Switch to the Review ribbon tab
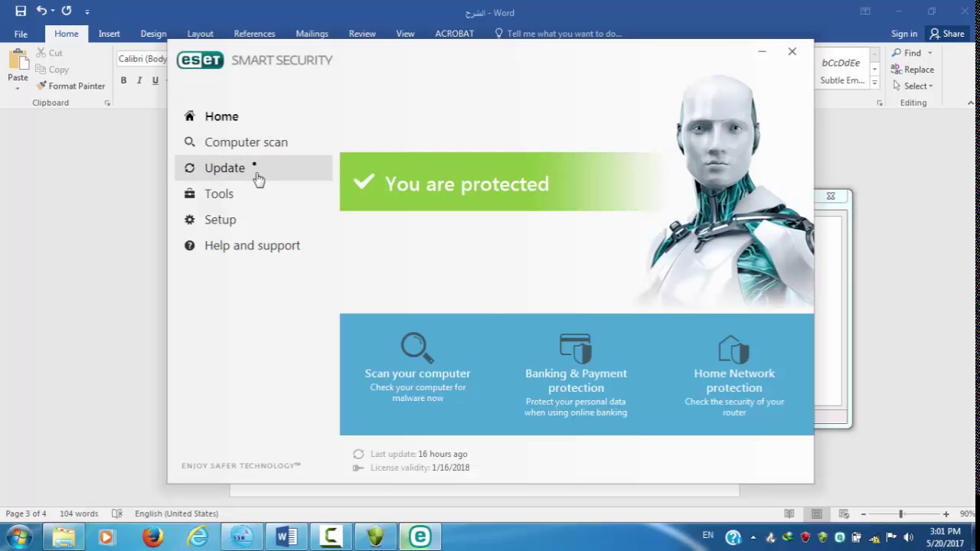 point(362,34)
